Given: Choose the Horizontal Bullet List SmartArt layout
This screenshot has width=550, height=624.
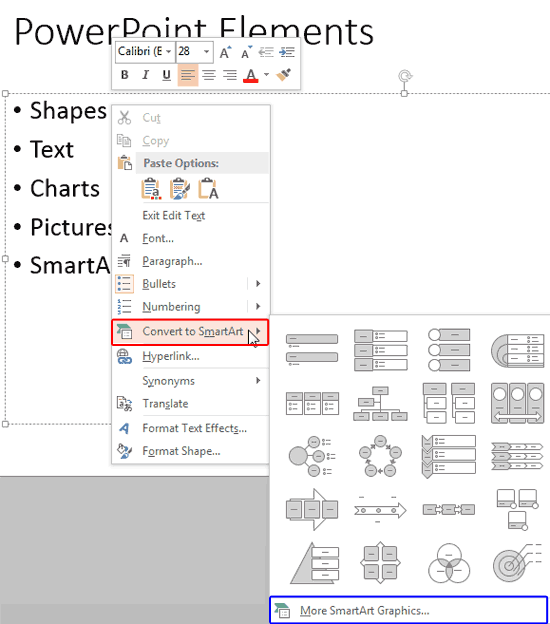Looking at the screenshot, I should tap(312, 403).
